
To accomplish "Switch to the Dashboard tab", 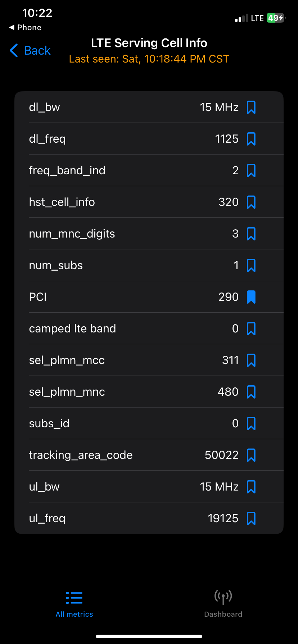I will point(223,604).
